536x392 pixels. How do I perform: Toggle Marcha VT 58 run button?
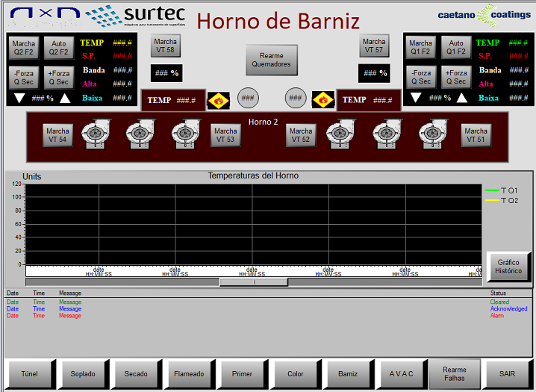[166, 46]
